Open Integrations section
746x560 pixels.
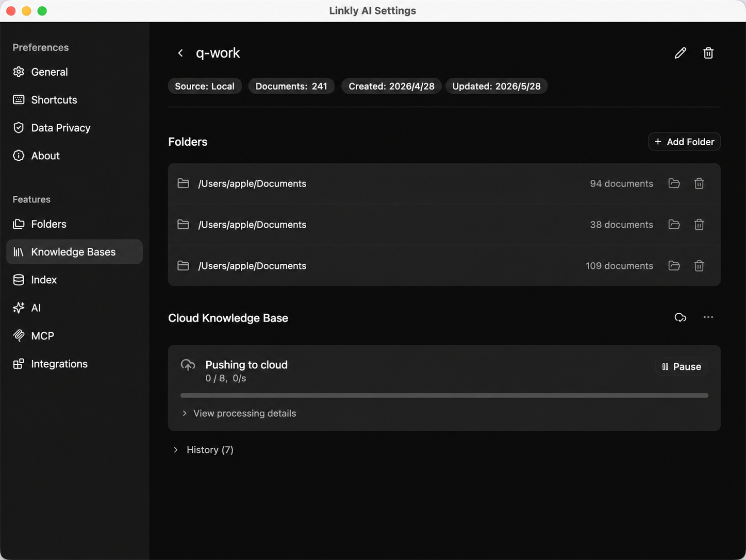75,364
